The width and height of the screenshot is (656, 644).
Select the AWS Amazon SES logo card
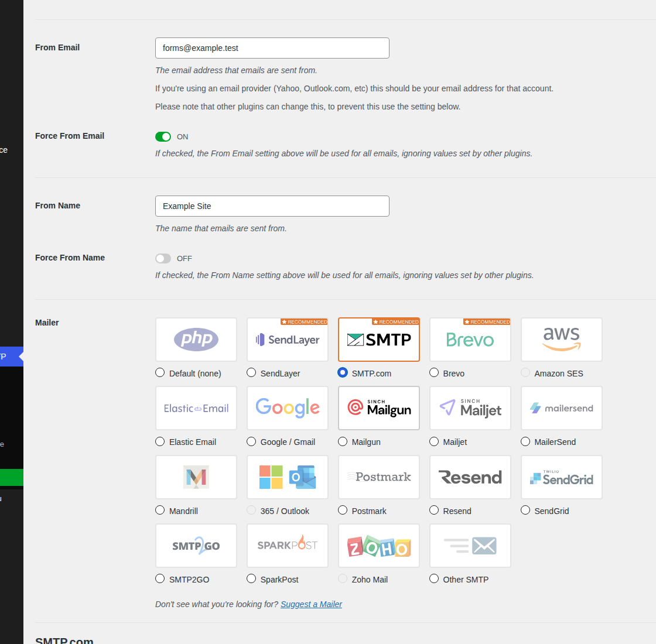[x=562, y=340]
